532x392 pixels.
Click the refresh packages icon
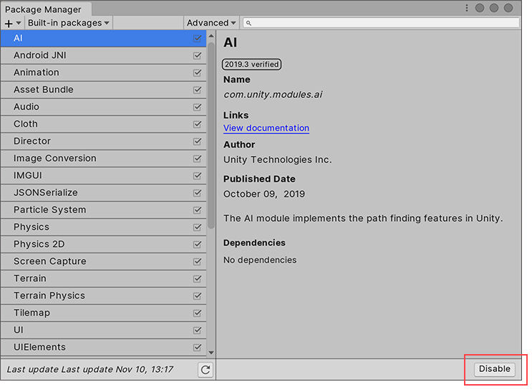point(205,370)
